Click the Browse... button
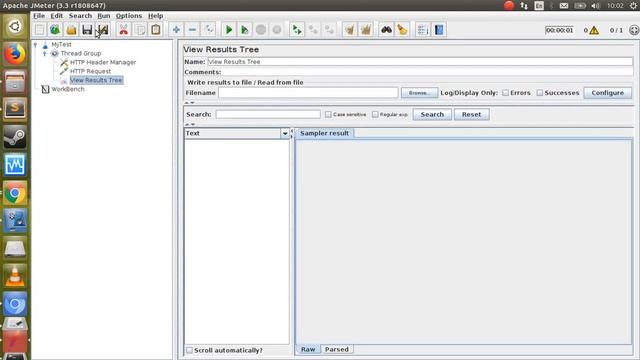The image size is (640, 360). pos(419,93)
